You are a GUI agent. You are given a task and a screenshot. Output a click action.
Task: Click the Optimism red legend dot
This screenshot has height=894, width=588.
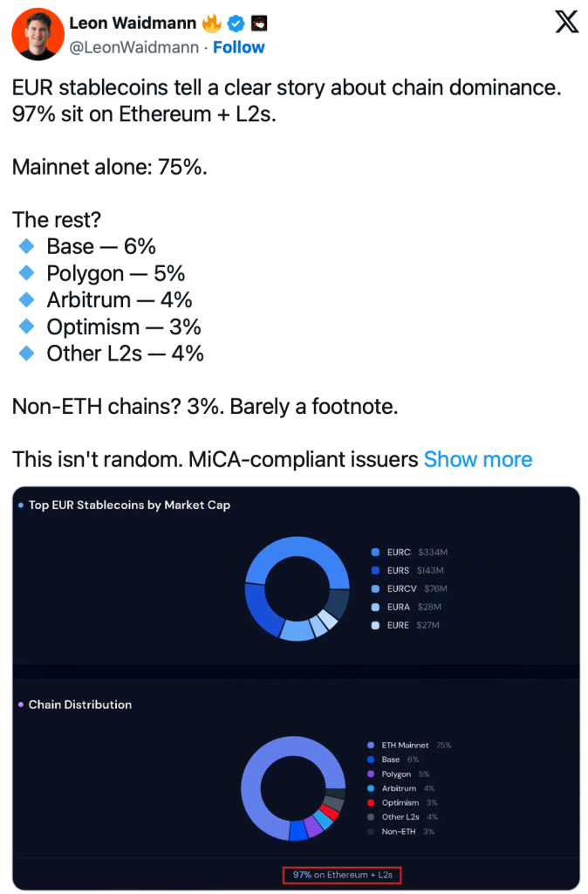pyautogui.click(x=372, y=802)
